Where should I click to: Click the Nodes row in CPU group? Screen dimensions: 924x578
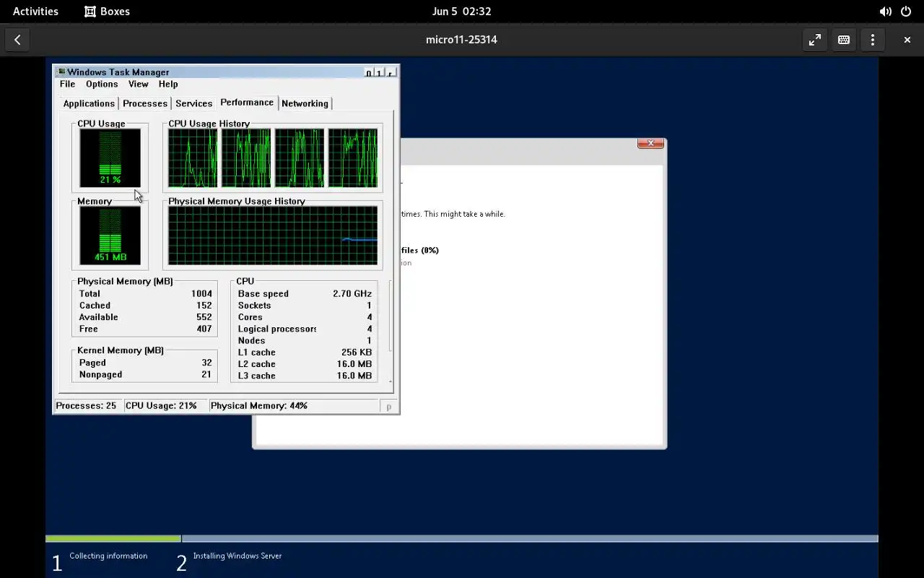(305, 340)
